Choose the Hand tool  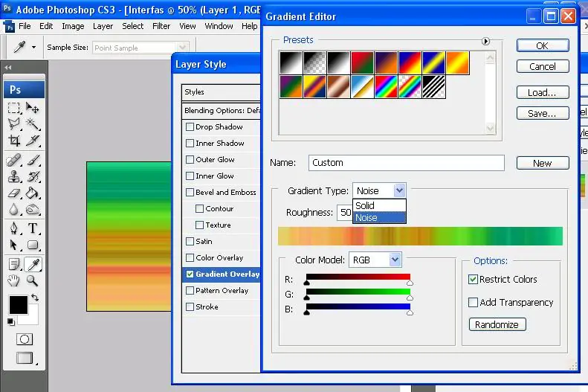click(x=14, y=280)
